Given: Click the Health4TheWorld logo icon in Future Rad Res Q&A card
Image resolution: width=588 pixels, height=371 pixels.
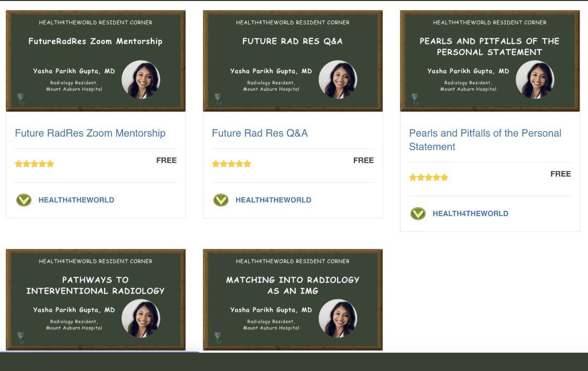Looking at the screenshot, I should [x=221, y=200].
